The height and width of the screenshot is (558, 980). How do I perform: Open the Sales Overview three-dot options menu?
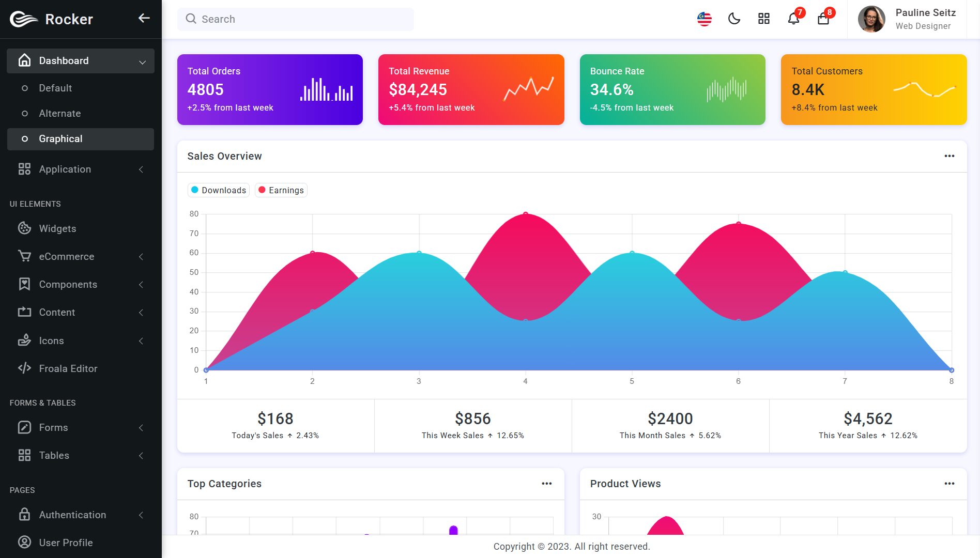pyautogui.click(x=949, y=156)
